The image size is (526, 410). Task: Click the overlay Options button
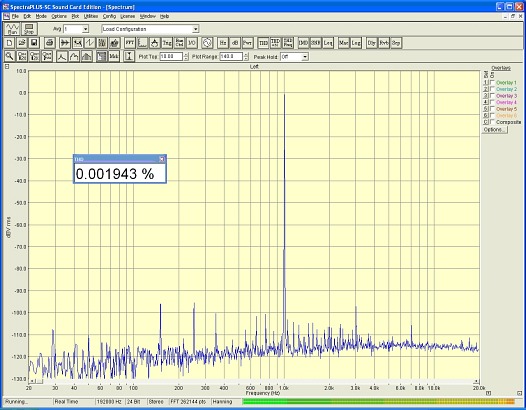(494, 130)
